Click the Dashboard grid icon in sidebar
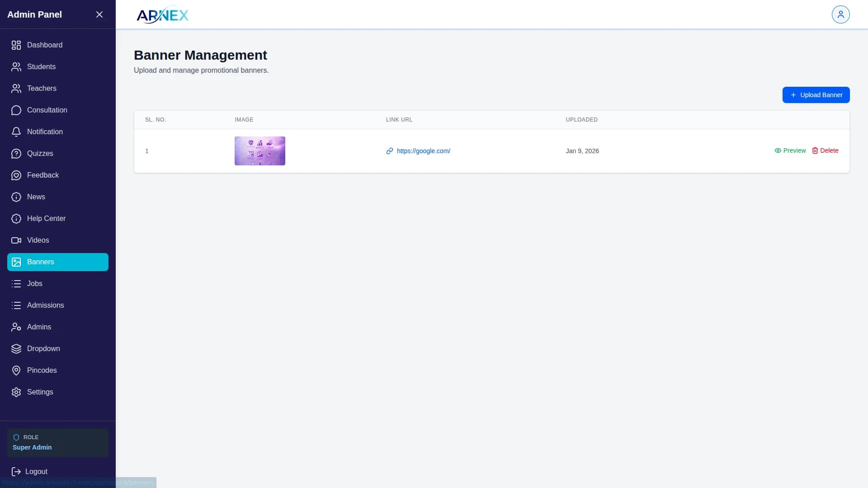The width and height of the screenshot is (868, 488). click(16, 45)
